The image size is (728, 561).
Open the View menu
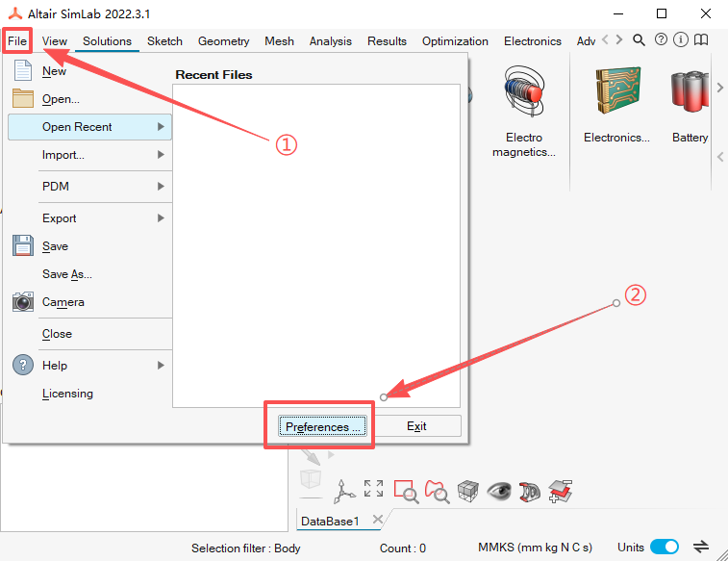click(54, 40)
